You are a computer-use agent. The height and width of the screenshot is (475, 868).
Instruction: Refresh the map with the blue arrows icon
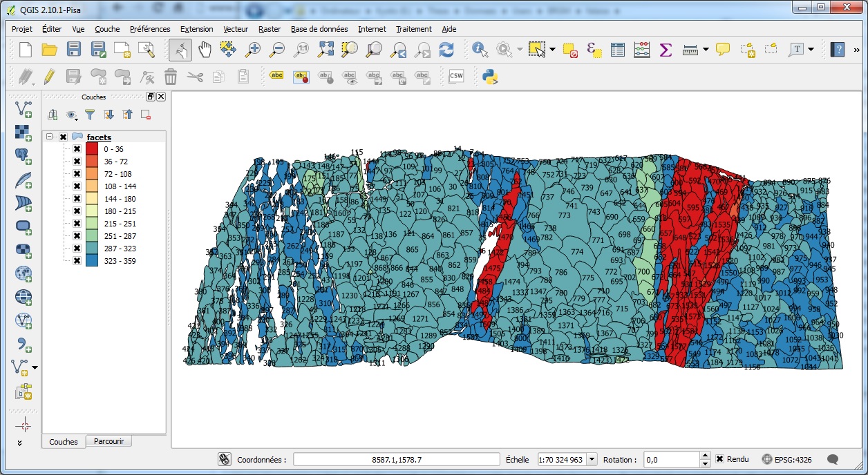[x=446, y=49]
